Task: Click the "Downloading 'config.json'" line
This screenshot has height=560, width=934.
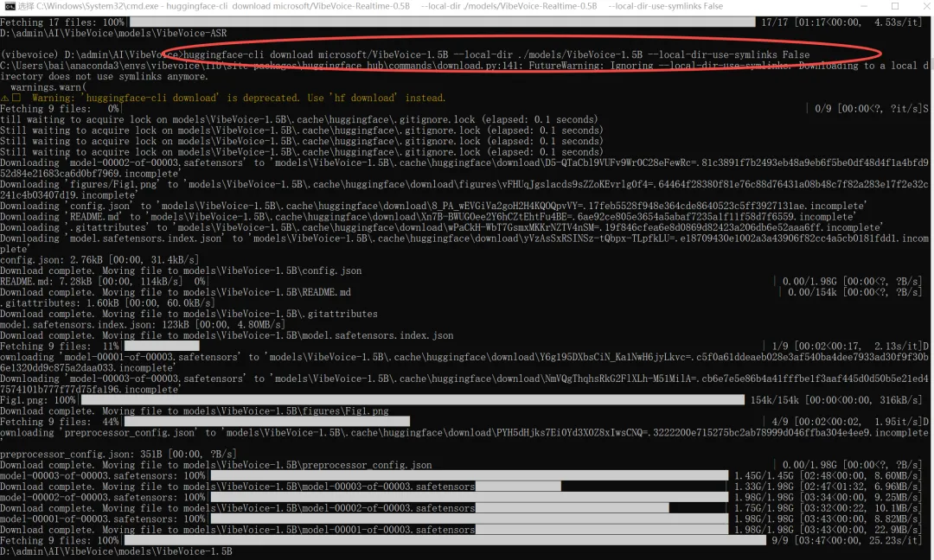Action: [433, 206]
